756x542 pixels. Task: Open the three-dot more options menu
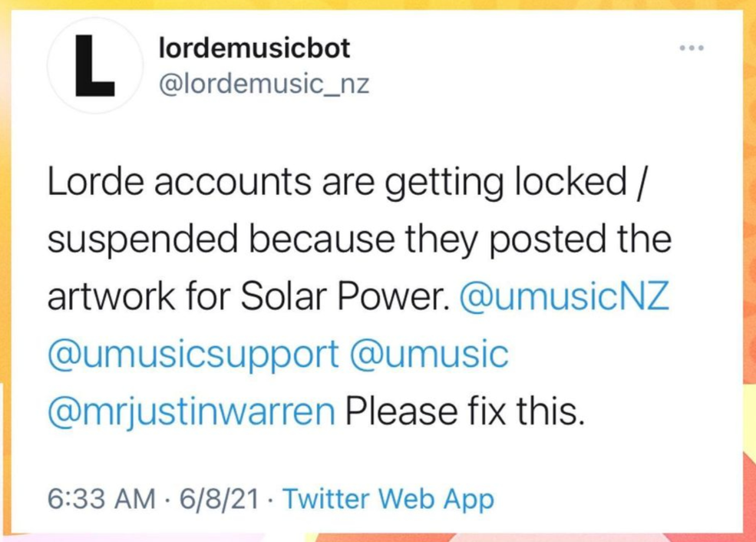pos(692,48)
